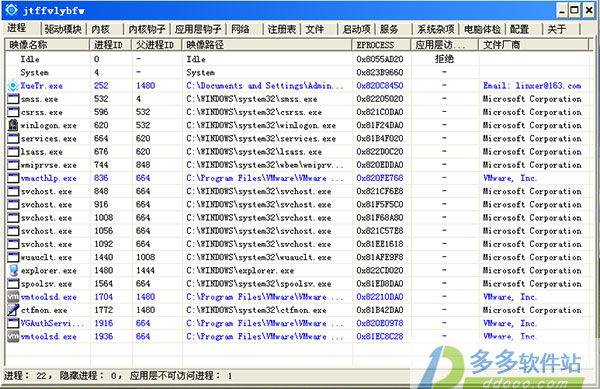Switch to the 系统杂项 tab
Viewport: 600px width, 389px height.
pos(435,29)
